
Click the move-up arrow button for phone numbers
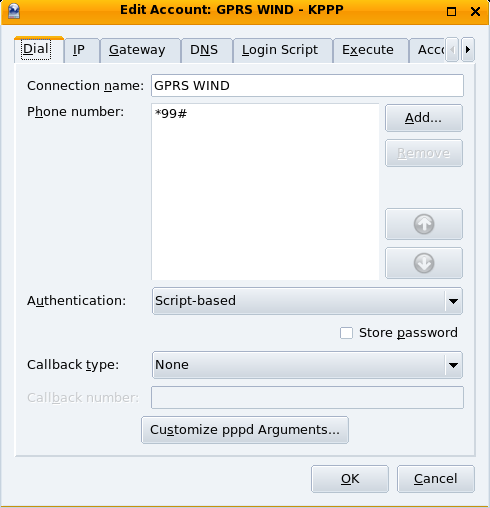[x=424, y=224]
